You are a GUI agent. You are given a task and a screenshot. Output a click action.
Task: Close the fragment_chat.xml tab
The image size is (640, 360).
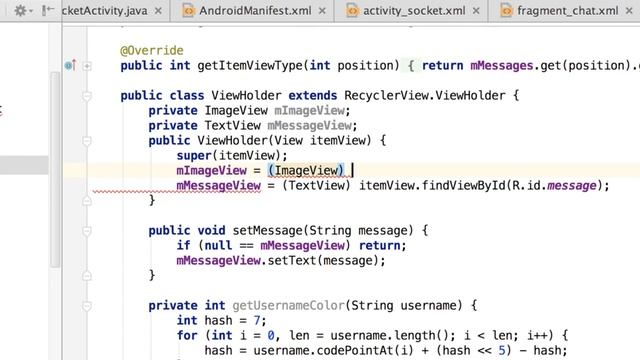(629, 11)
